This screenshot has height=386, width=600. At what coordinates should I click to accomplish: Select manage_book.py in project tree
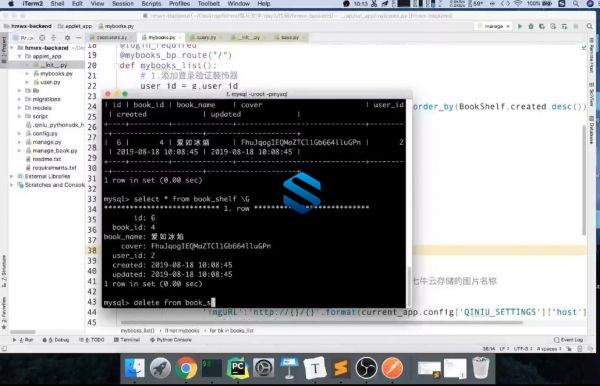tap(55, 151)
